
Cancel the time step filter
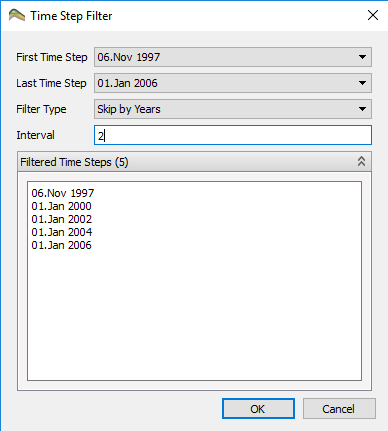click(339, 409)
